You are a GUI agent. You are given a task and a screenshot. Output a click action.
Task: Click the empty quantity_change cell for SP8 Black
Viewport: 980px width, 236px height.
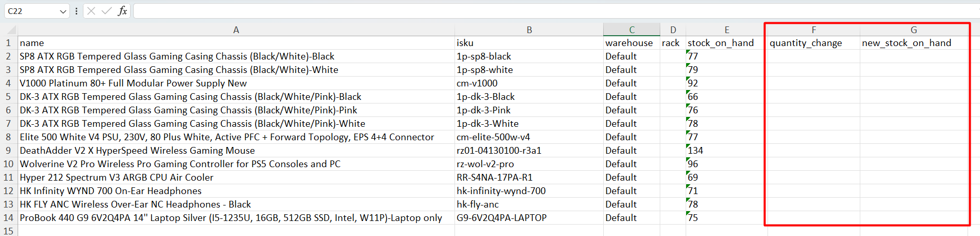813,56
